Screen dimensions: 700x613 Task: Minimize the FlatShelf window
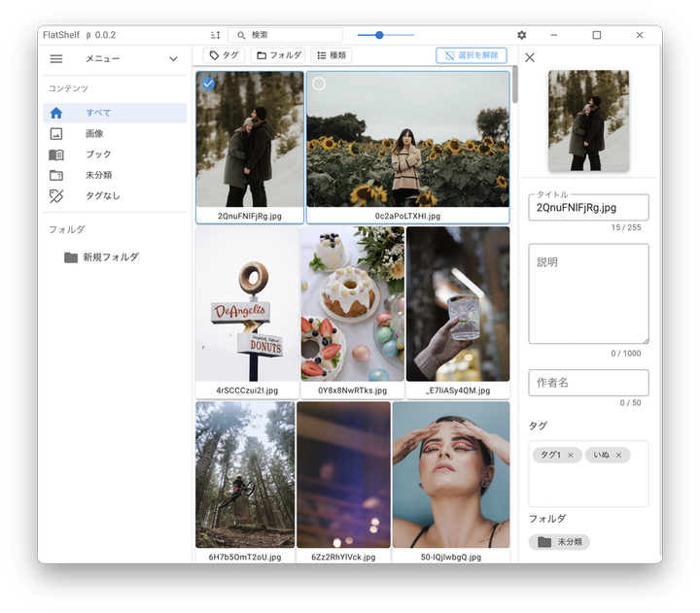(553, 35)
